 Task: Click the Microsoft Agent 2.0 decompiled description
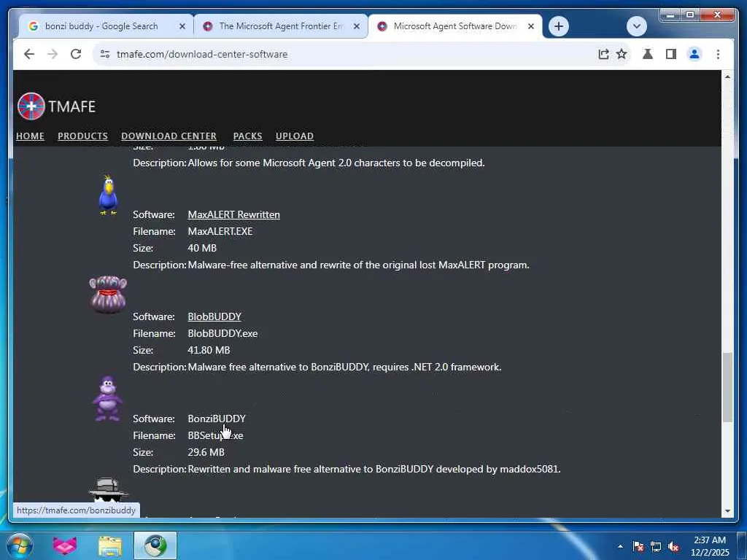tap(336, 163)
